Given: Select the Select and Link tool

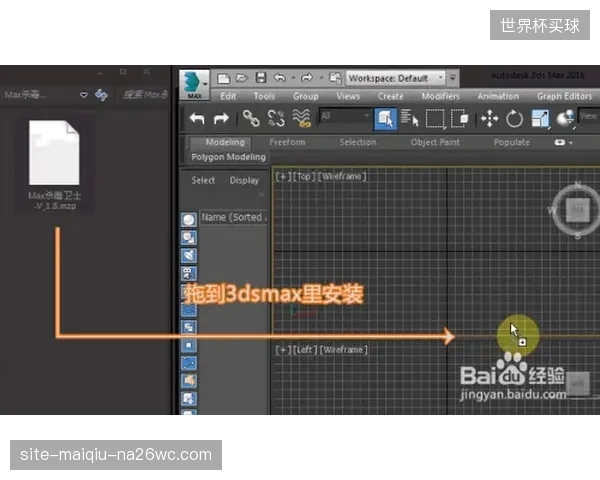Looking at the screenshot, I should coord(251,118).
